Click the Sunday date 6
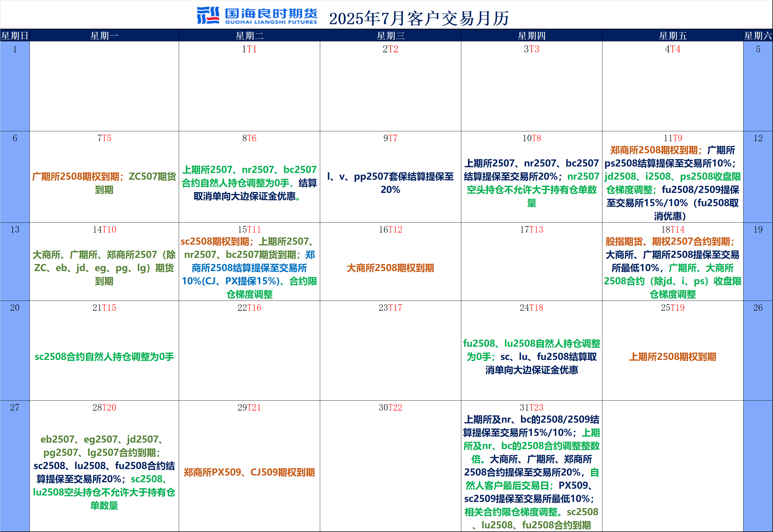 [15, 138]
